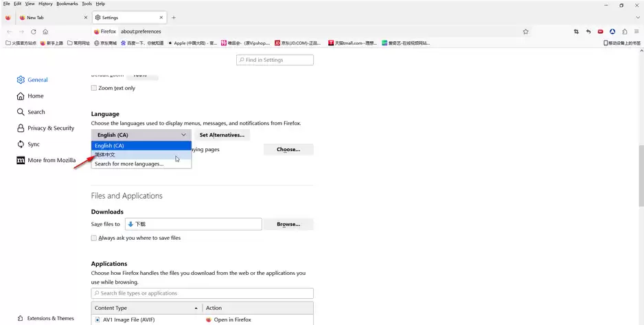Click the screenshot crop icon in the toolbar
Image resolution: width=644 pixels, height=325 pixels.
(x=576, y=32)
